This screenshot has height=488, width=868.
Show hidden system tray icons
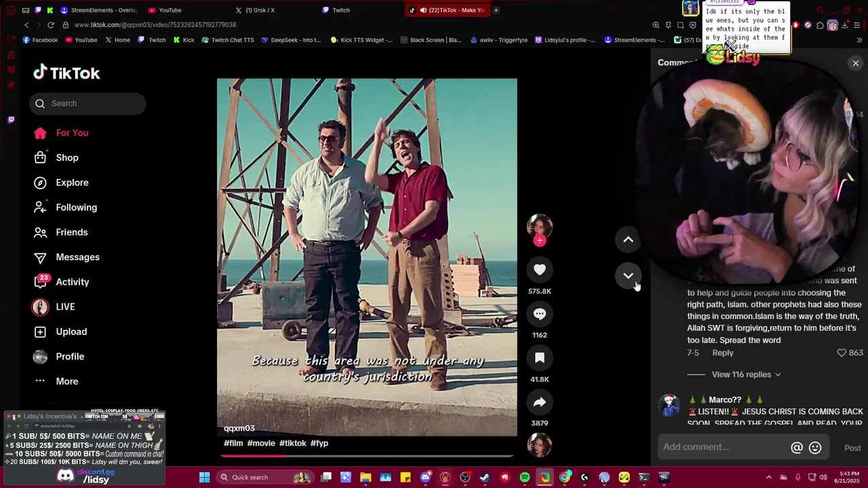point(768,477)
